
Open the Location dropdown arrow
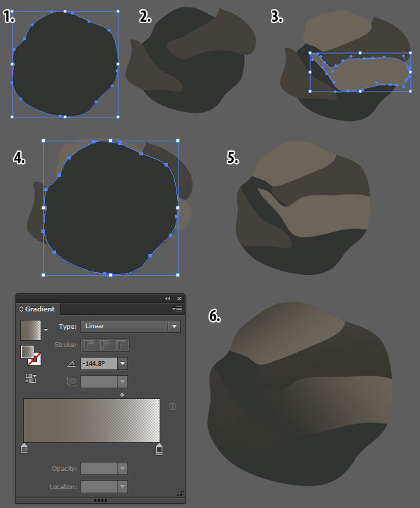pos(122,486)
